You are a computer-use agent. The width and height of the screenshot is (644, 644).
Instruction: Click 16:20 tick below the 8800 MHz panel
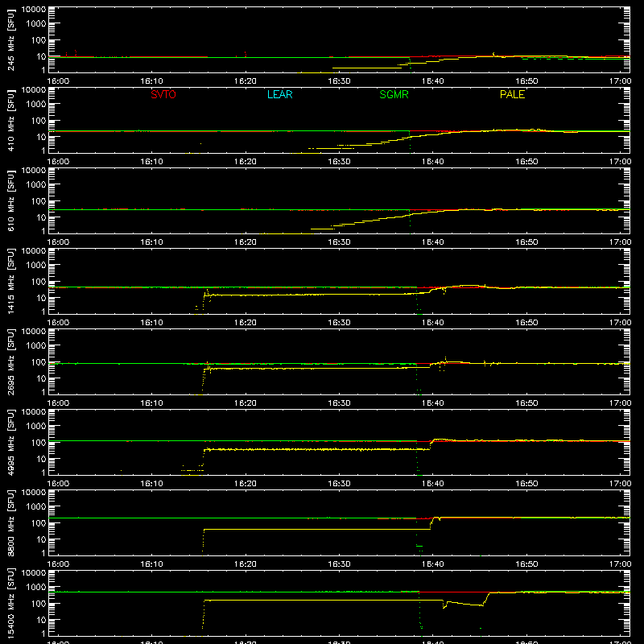point(246,564)
